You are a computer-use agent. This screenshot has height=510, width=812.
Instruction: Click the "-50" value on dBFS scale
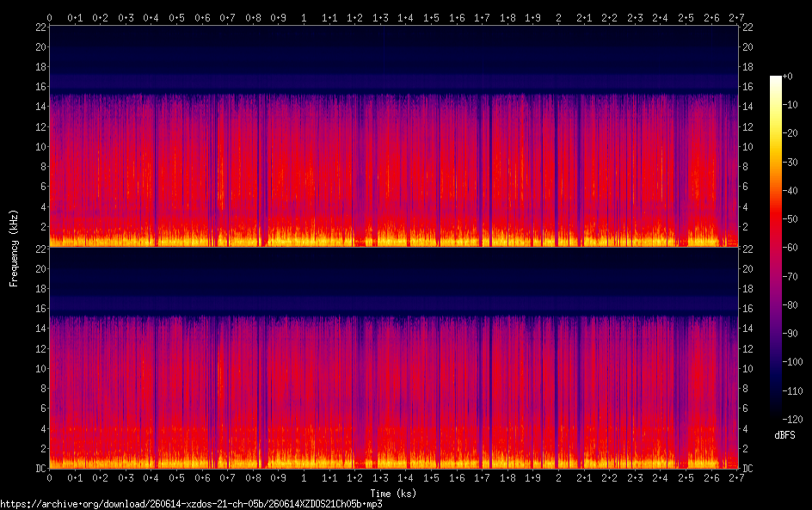click(x=790, y=219)
